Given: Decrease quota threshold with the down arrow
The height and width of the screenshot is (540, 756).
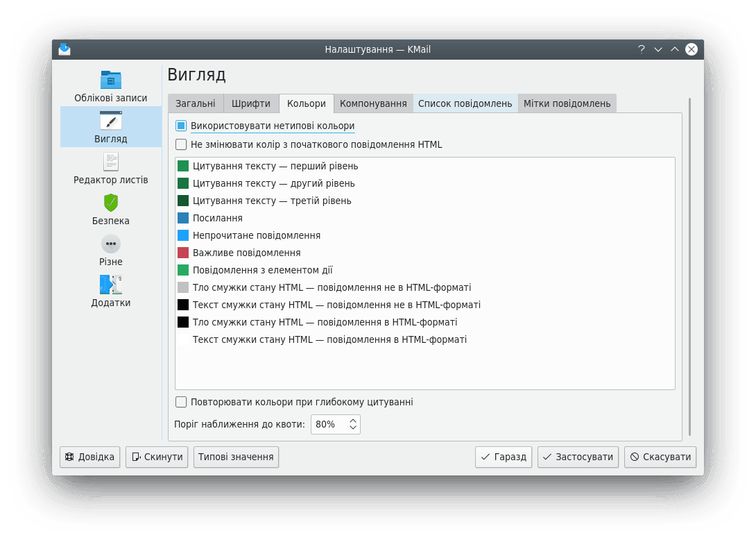Looking at the screenshot, I should point(353,428).
